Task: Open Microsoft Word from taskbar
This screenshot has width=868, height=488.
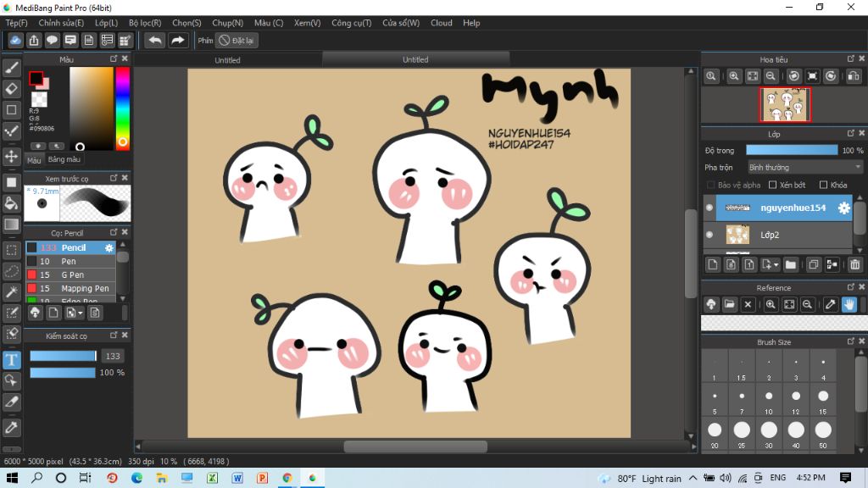Action: [237, 478]
